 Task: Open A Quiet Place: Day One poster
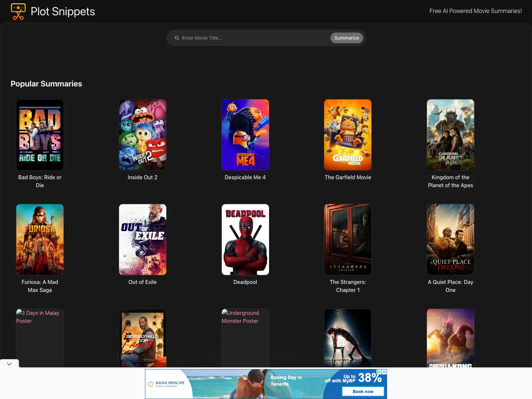451,239
